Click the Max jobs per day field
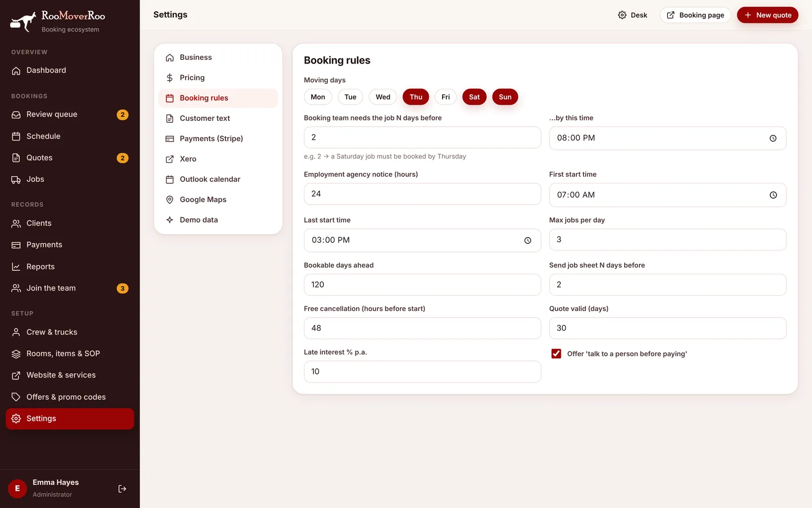This screenshot has width=812, height=508. [x=667, y=240]
